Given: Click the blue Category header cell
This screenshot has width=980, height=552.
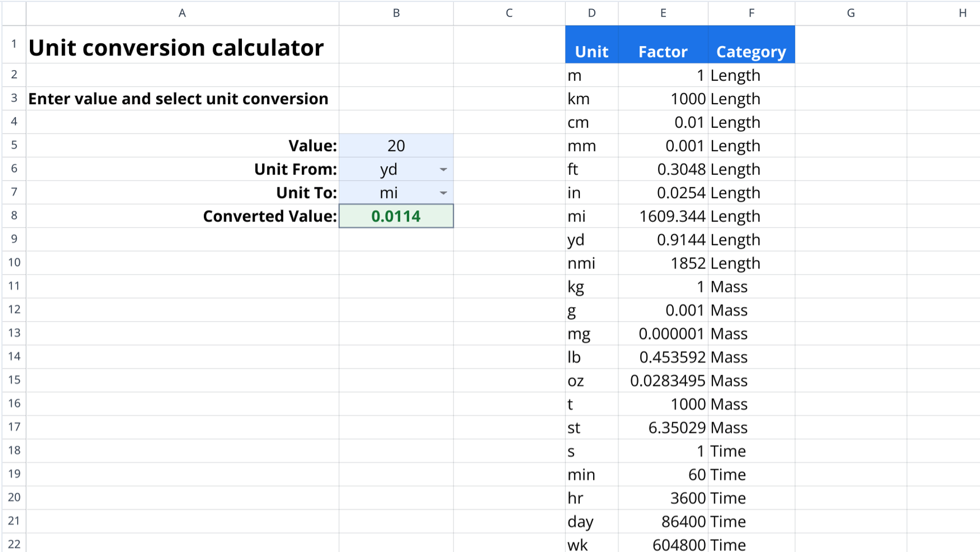Looking at the screenshot, I should tap(752, 45).
